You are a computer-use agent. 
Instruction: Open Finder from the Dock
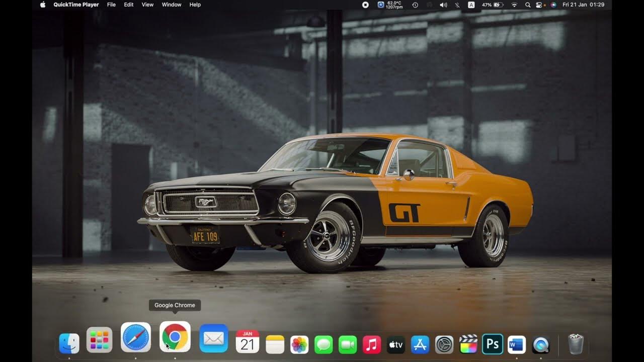coord(69,343)
